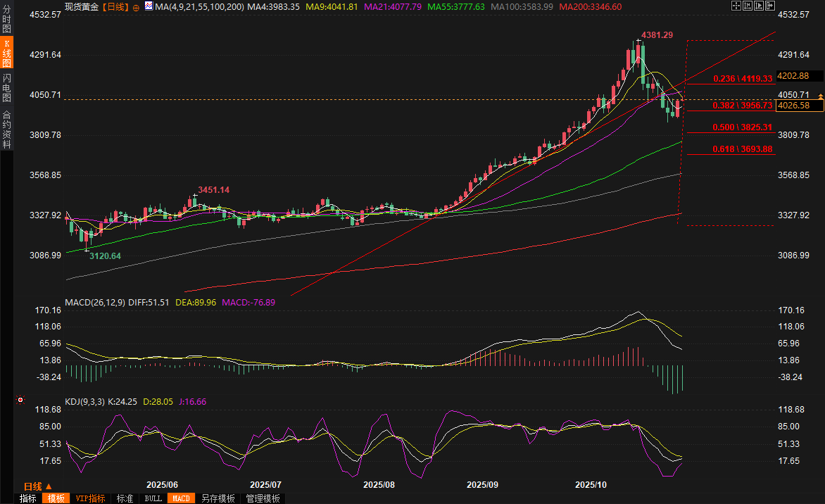825x504 pixels.
Task: Open 合约资料 contract info tab
Action: point(6,129)
